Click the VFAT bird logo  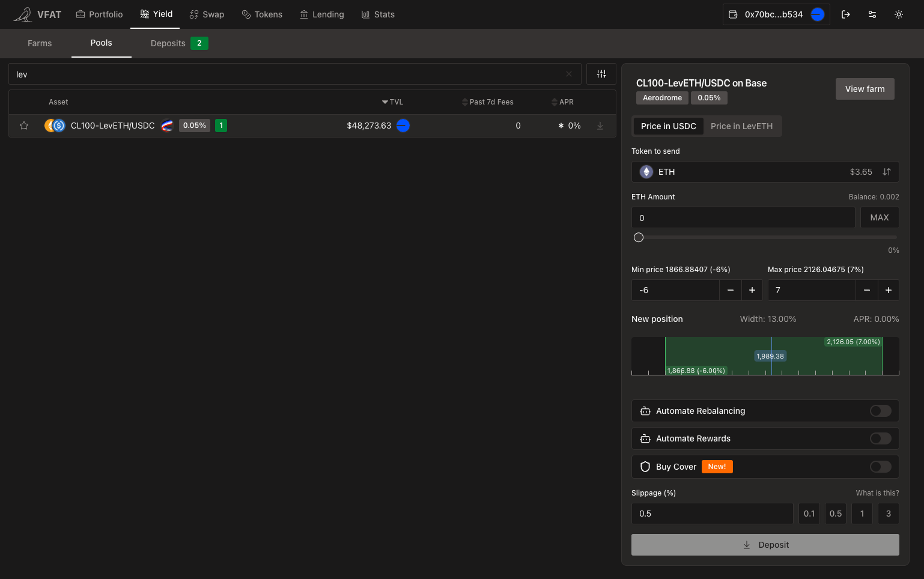(x=22, y=14)
